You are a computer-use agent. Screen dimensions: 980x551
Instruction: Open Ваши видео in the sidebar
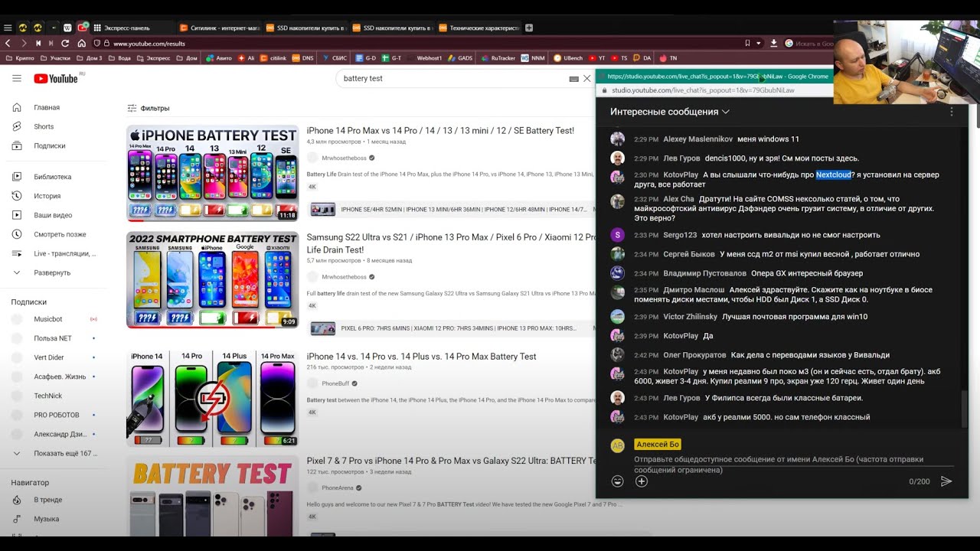[x=53, y=215]
